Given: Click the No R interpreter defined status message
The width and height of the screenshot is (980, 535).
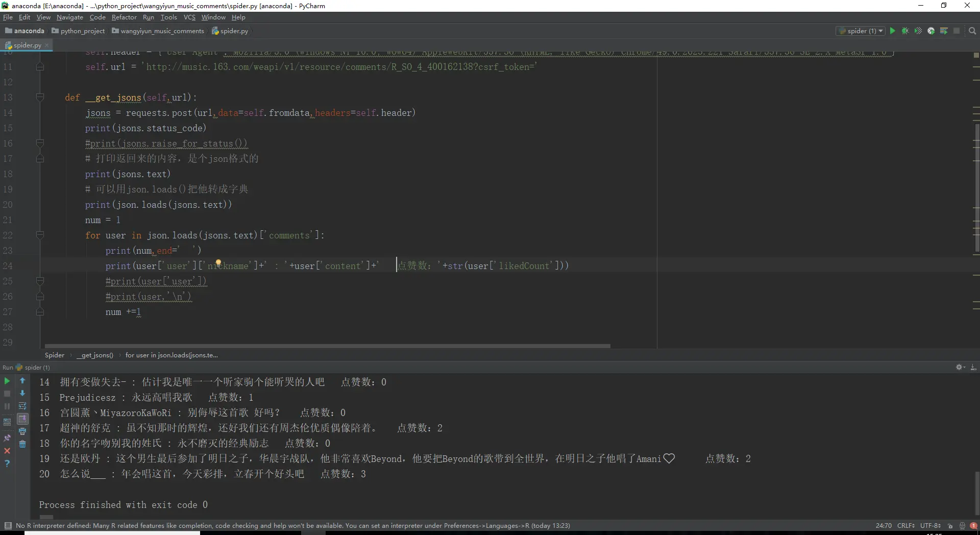Looking at the screenshot, I should point(292,525).
